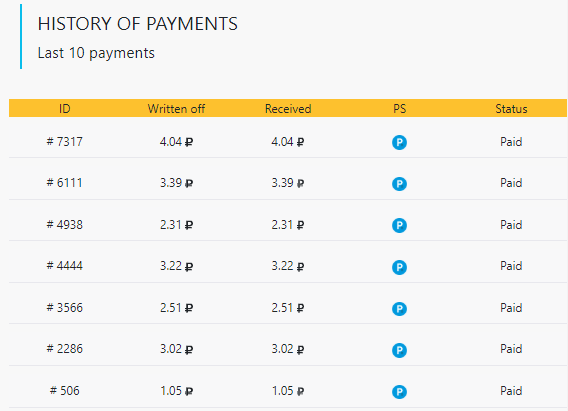Screen dimensions: 568x411
Task: Click the Payeer icon for payment 4444
Action: (x=399, y=267)
